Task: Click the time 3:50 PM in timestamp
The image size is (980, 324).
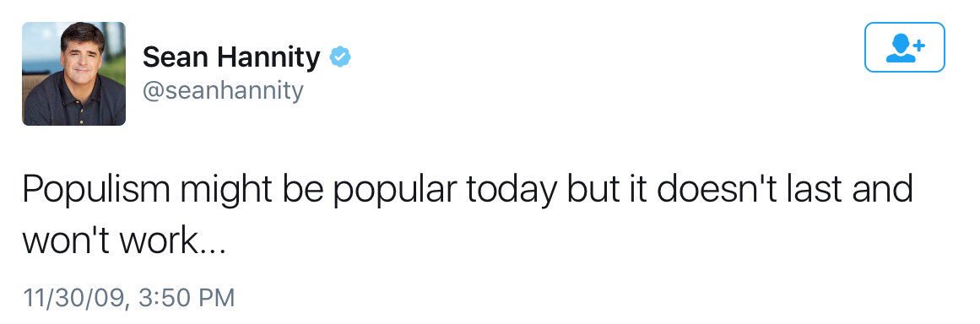Action: pyautogui.click(x=186, y=297)
